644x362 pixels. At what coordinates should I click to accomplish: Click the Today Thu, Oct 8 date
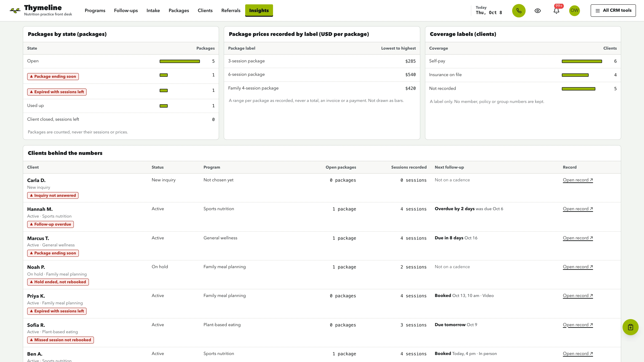click(489, 10)
